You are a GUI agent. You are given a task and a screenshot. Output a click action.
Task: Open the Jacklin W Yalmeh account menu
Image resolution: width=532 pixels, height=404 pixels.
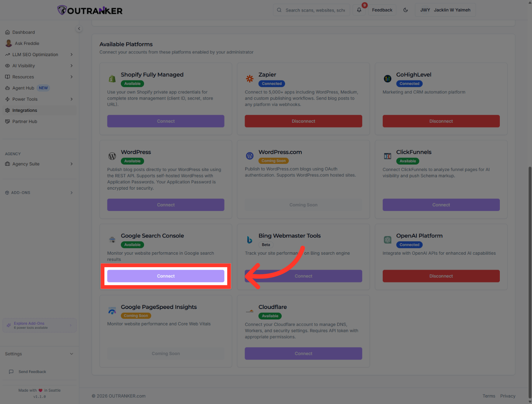(445, 10)
